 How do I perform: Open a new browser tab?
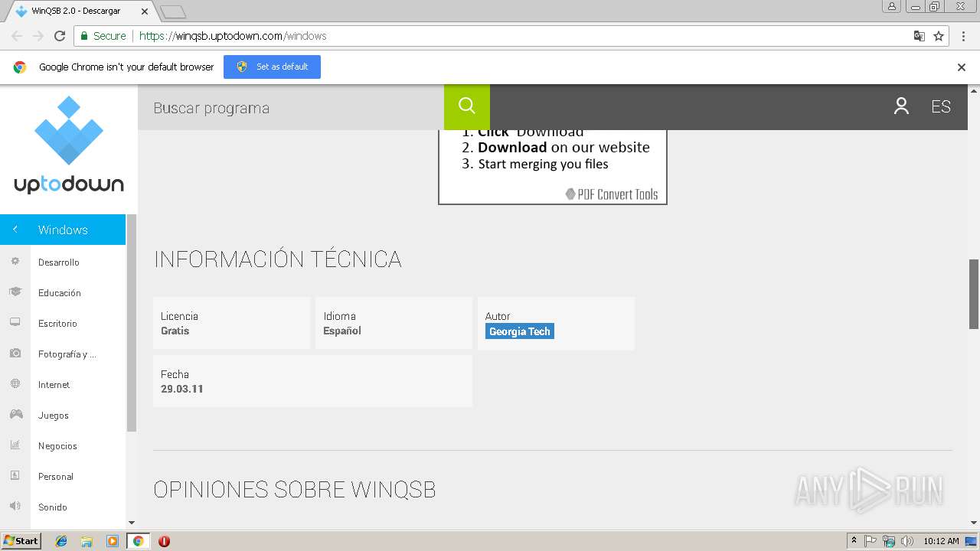[x=172, y=11]
